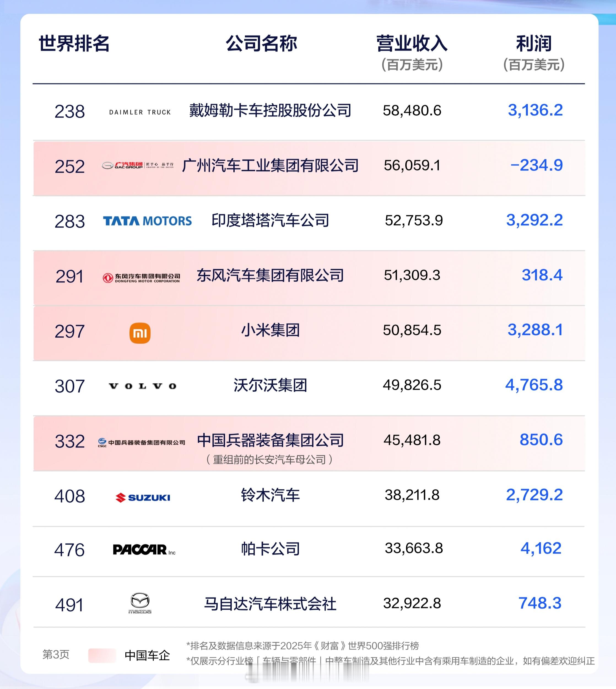Click profit value 3,292.2
This screenshot has width=616, height=689.
pyautogui.click(x=534, y=220)
